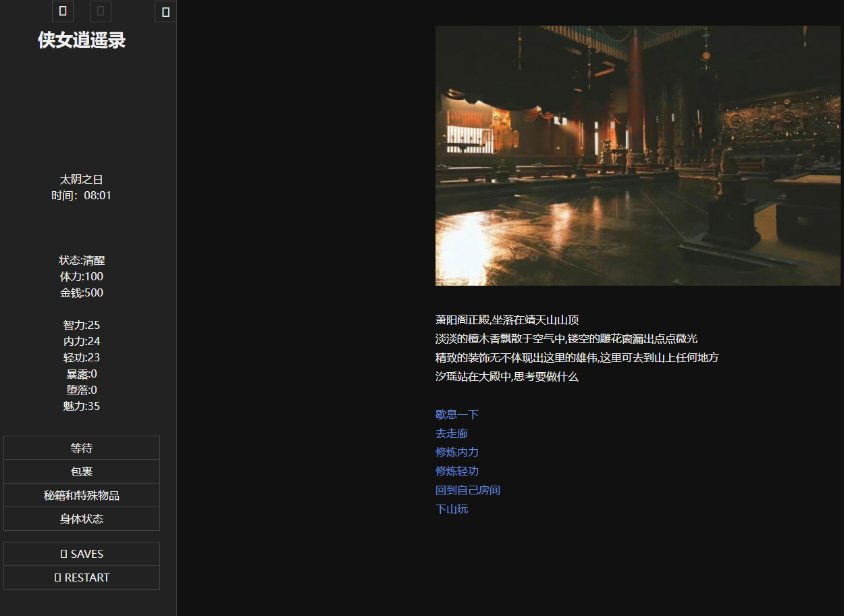Click the 体力:100 stat text

coord(82,276)
